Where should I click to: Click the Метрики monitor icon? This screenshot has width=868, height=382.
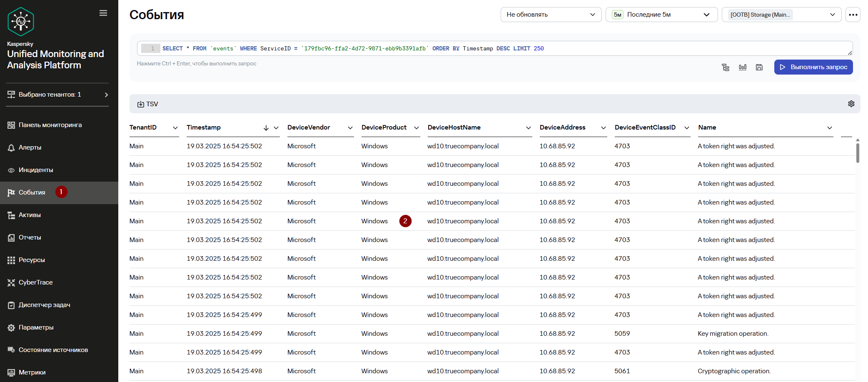point(11,372)
